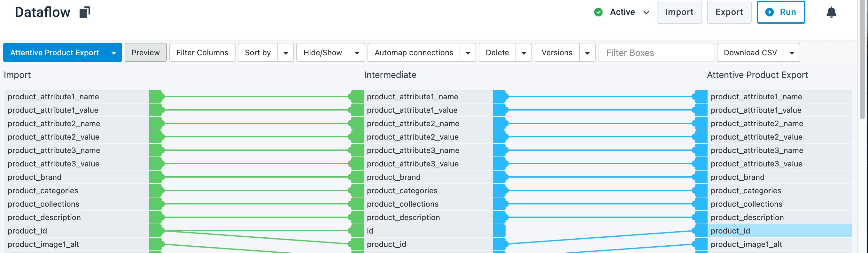Screen dimensions: 868x253
Task: Click the copy icon beside Dataflow title
Action: point(85,12)
